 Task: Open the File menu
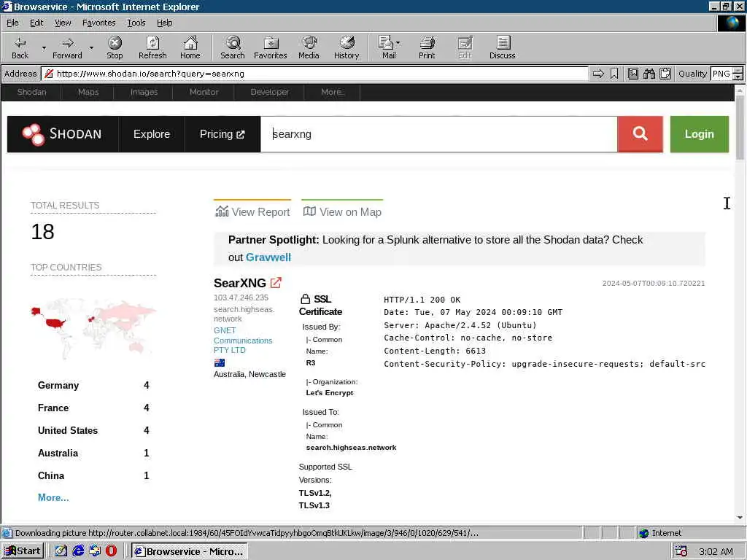(x=12, y=23)
